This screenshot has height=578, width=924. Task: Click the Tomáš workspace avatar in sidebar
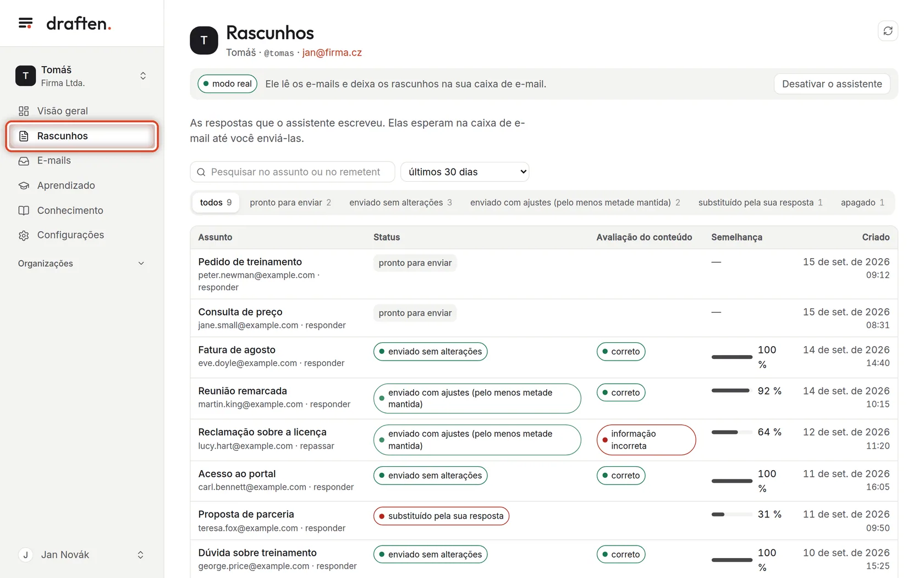(x=25, y=76)
